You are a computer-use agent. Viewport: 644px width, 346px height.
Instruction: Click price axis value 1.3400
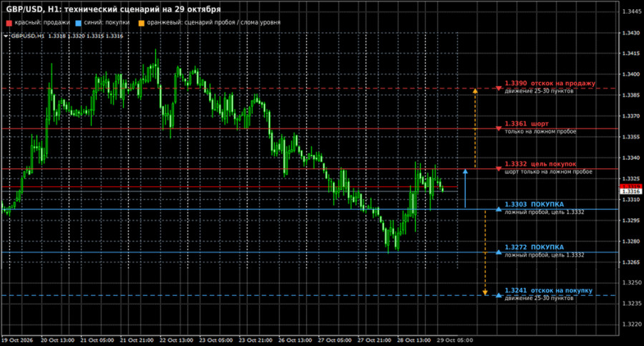(x=631, y=75)
